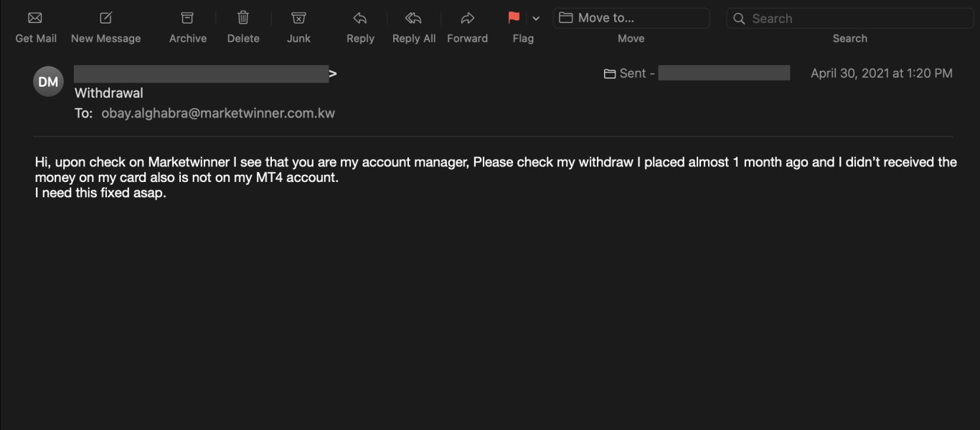Forward this message using the arrow icon
Viewport: 980px width, 430px height.
pyautogui.click(x=467, y=18)
